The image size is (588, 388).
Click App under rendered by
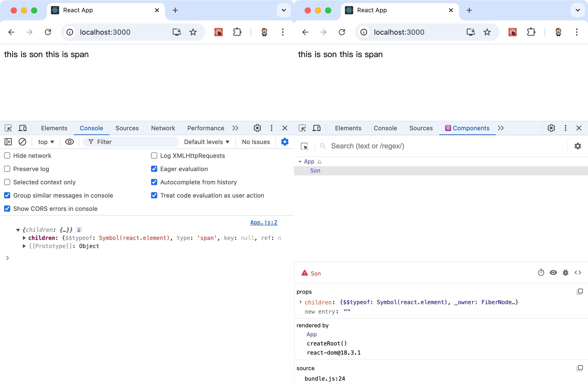click(312, 334)
